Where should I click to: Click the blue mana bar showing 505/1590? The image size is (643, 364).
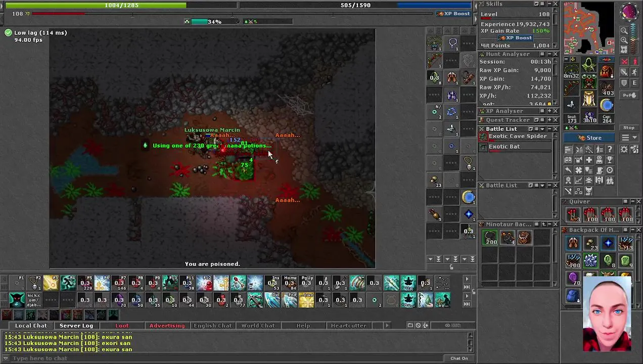click(355, 5)
